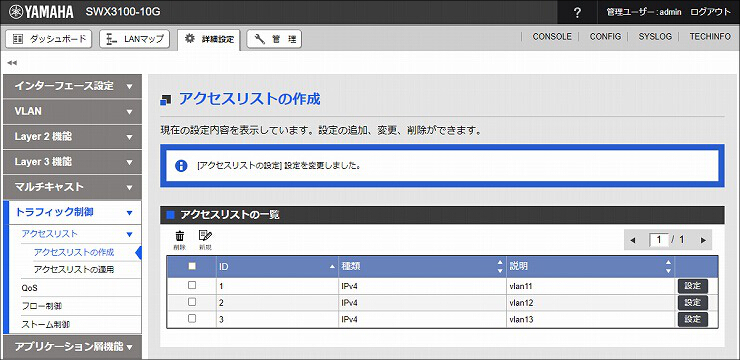Collapse the side menu with double-arrow icon
The width and height of the screenshot is (740, 360).
point(12,62)
